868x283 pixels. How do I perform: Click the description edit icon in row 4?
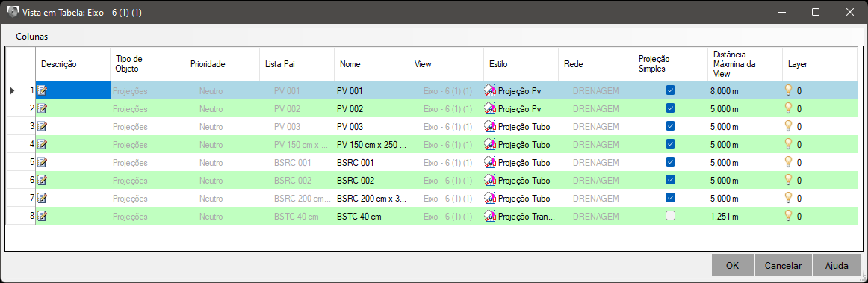click(42, 145)
